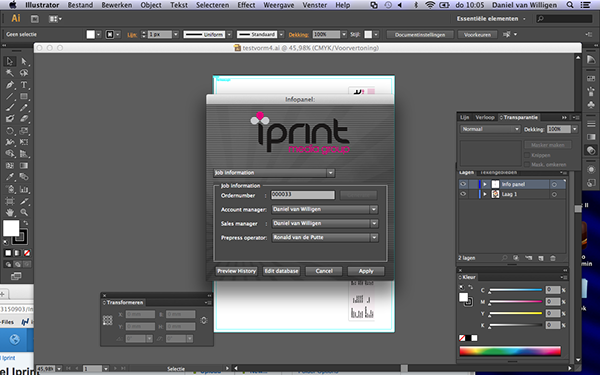
Task: Open the Job information combo box
Action: tap(274, 173)
